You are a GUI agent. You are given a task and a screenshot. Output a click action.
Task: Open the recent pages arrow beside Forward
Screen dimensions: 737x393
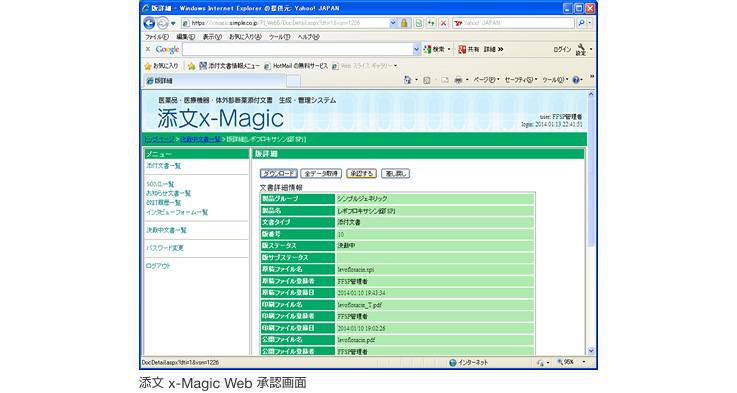(x=173, y=23)
